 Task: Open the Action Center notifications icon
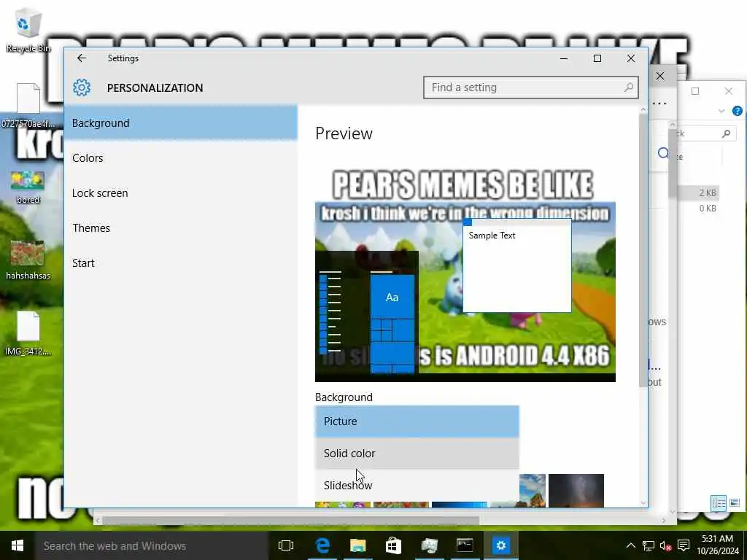tap(684, 545)
